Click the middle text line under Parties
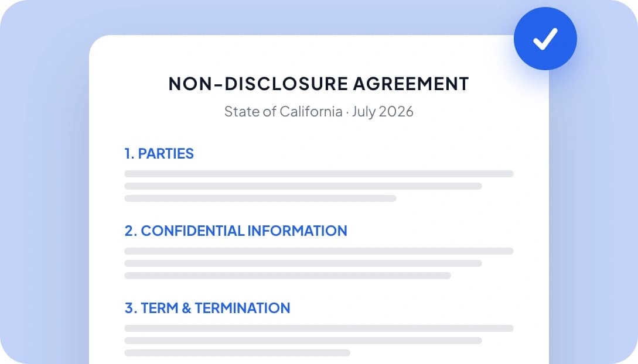This screenshot has height=364, width=638. pos(303,186)
